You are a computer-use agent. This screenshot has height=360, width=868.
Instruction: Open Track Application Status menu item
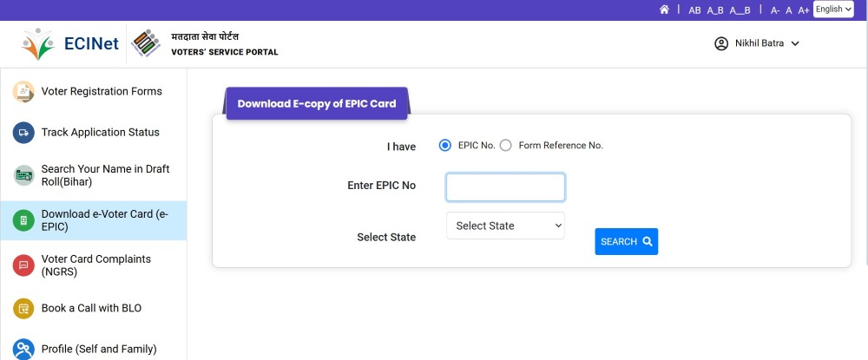101,133
